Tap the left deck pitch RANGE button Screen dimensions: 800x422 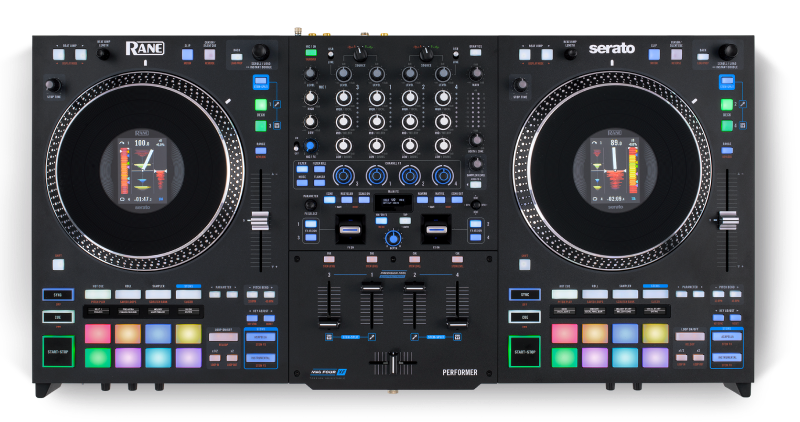(x=261, y=151)
